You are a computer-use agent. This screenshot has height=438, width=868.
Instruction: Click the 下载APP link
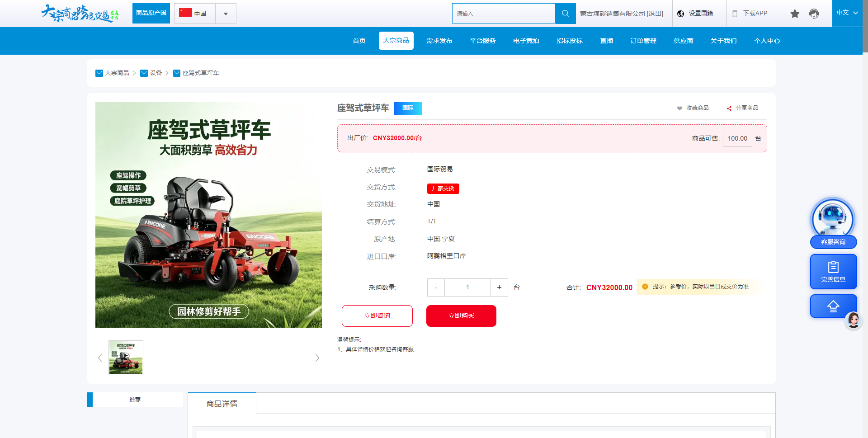[755, 14]
